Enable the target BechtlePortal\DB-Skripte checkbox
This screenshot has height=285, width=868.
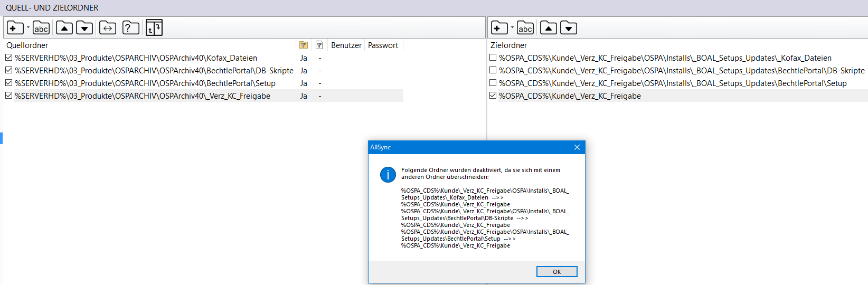tap(493, 70)
